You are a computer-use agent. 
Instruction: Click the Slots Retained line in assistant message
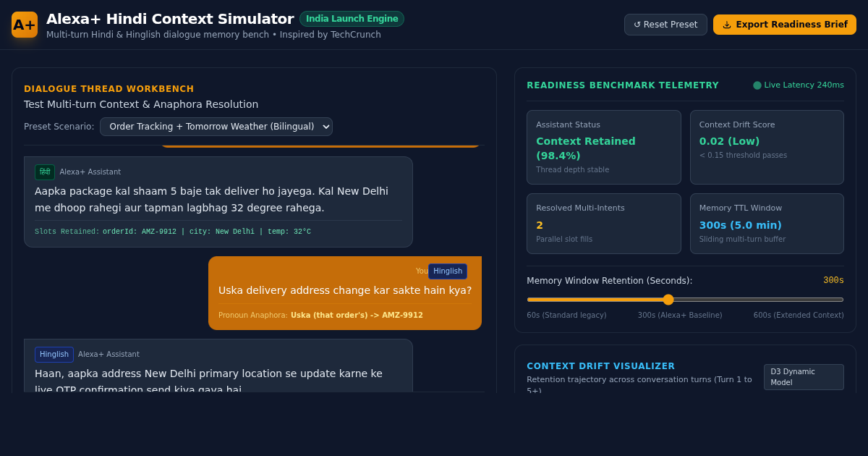coord(173,232)
